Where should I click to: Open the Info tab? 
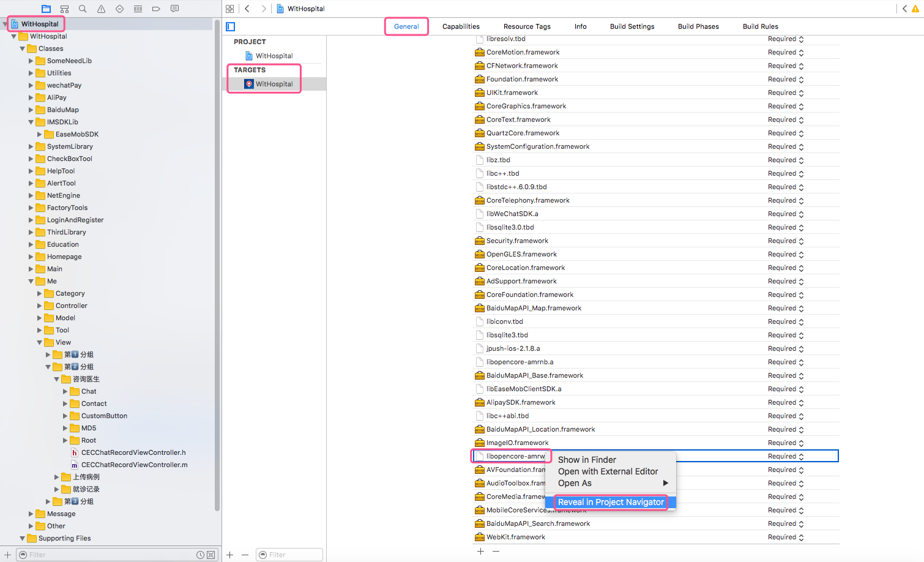coord(581,26)
